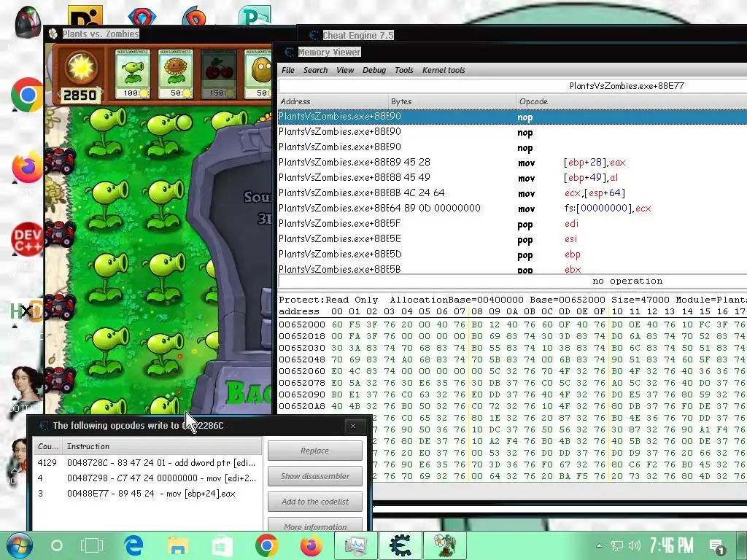Viewport: 747px width, 560px height.
Task: Select the mov fs:[00000000],ecx row
Action: (x=512, y=208)
